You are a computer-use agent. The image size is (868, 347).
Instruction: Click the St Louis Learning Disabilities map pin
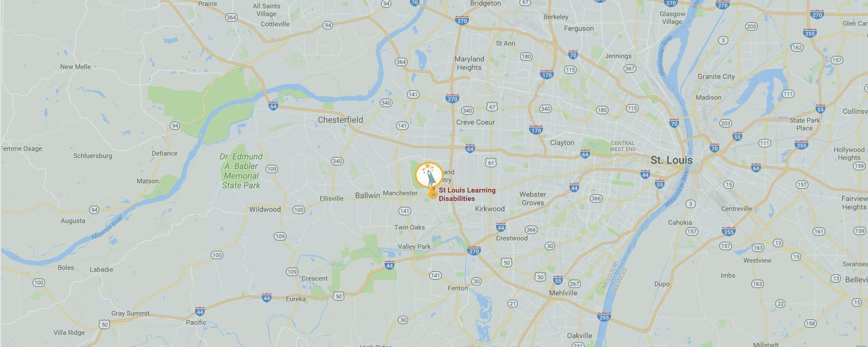click(429, 176)
